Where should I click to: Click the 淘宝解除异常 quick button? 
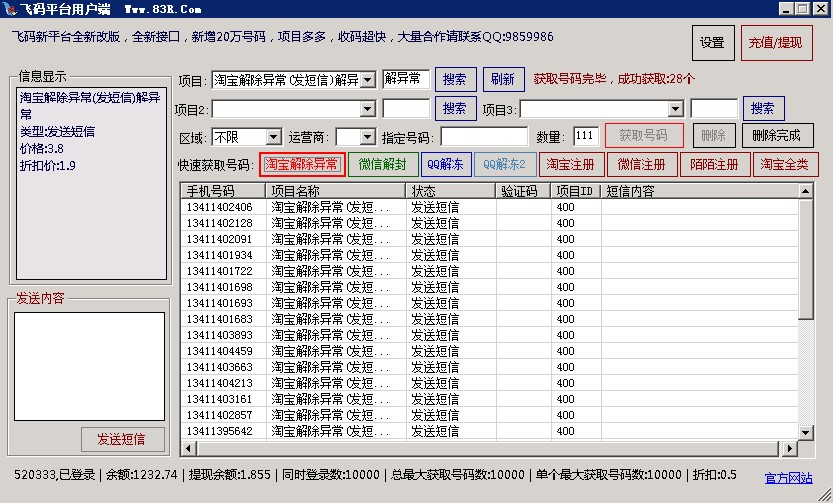coord(302,165)
